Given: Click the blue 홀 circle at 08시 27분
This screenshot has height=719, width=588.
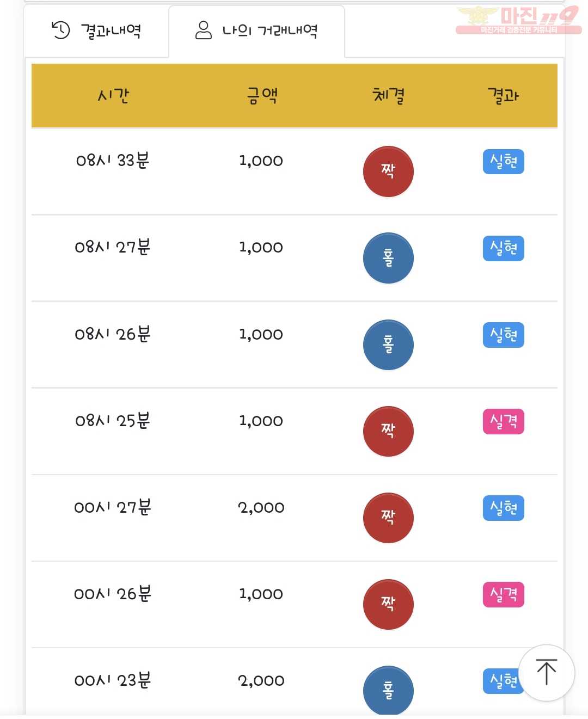Looking at the screenshot, I should click(x=388, y=258).
